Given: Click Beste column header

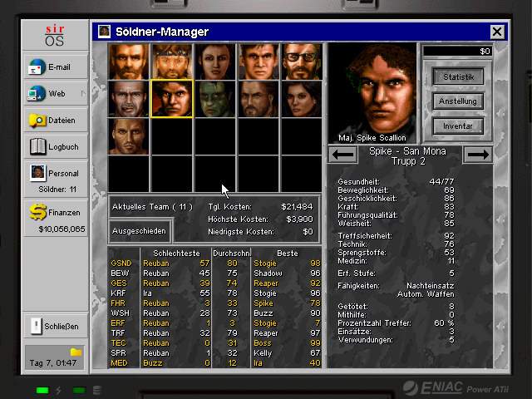Looking at the screenshot, I should tap(288, 253).
